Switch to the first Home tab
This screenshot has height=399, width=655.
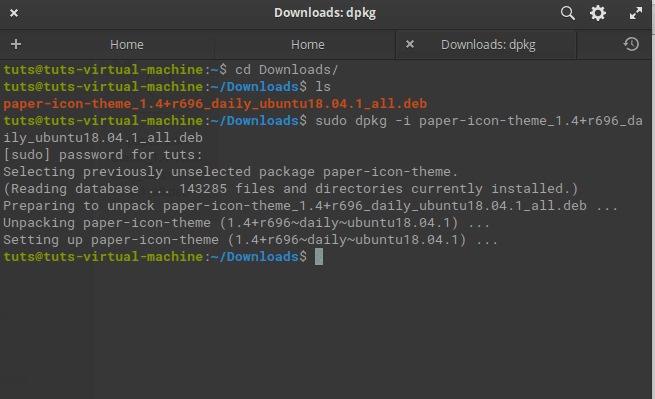pyautogui.click(x=127, y=44)
